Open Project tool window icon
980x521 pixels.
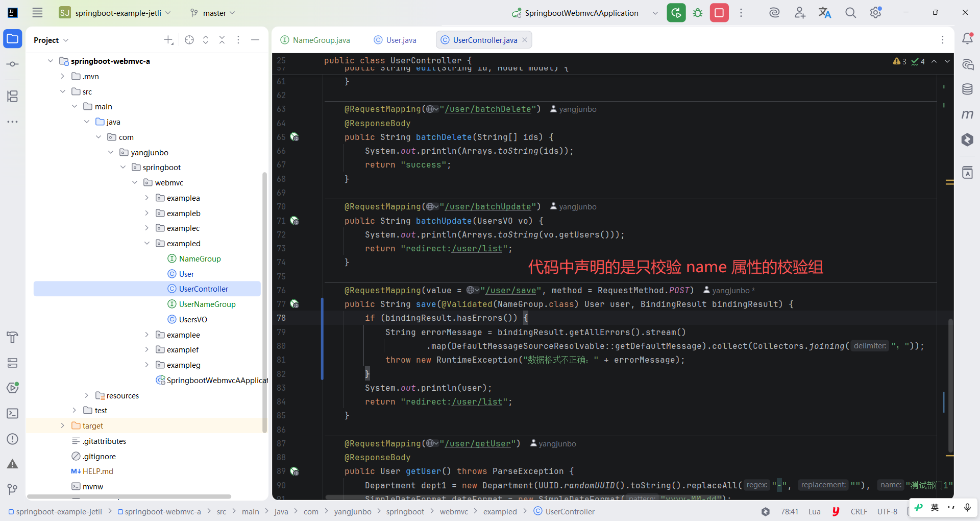(13, 39)
